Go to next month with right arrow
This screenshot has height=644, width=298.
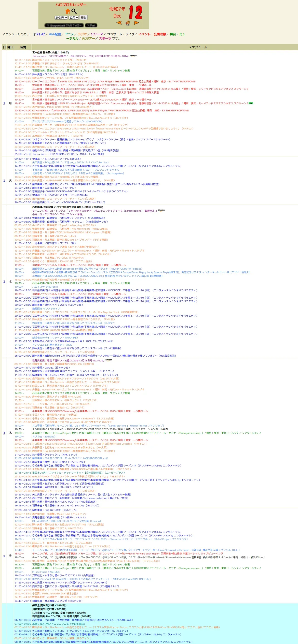[136, 23]
